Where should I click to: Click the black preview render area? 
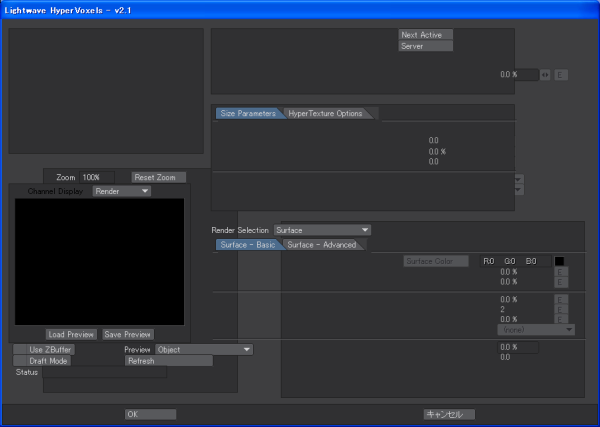point(99,262)
